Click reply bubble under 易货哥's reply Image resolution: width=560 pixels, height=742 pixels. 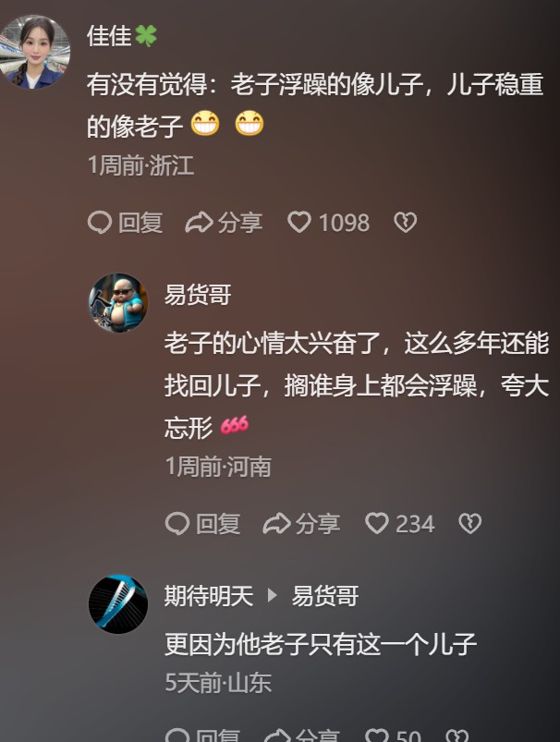(x=177, y=524)
